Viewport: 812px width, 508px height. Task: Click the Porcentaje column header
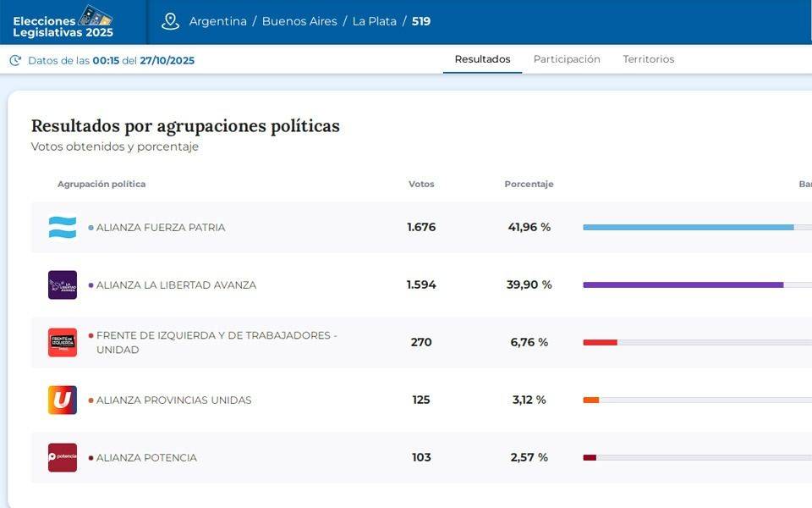[529, 184]
